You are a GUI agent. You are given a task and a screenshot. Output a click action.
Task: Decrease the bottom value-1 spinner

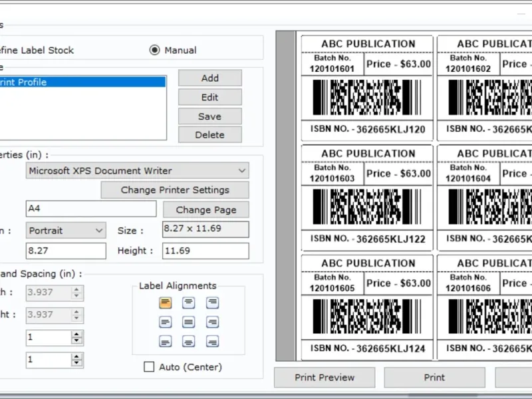(x=76, y=363)
